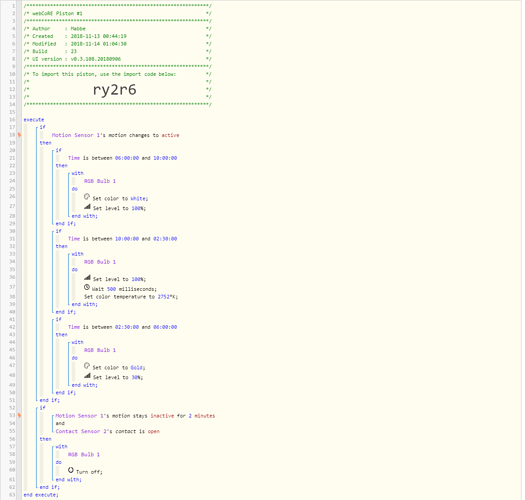Click RGB Bulb 1 device on line 58
Image resolution: width=525 pixels, height=500 pixels.
[x=84, y=454]
